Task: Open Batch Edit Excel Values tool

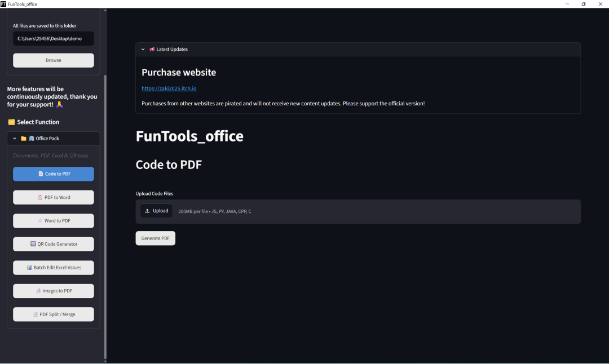Action: 54,268
